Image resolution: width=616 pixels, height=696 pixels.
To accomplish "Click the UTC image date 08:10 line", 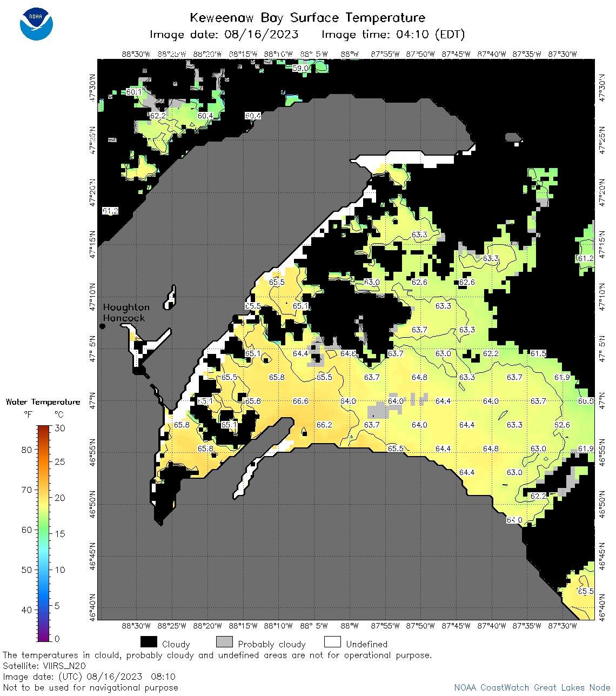I will click(89, 677).
